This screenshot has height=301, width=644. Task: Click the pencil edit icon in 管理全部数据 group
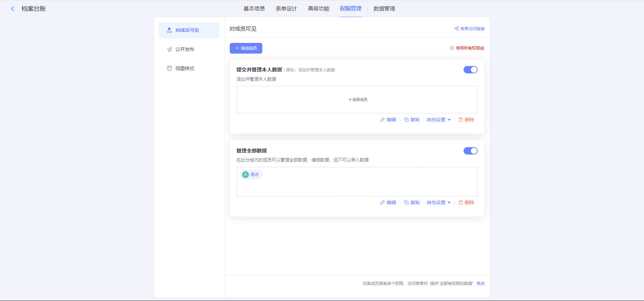(382, 202)
